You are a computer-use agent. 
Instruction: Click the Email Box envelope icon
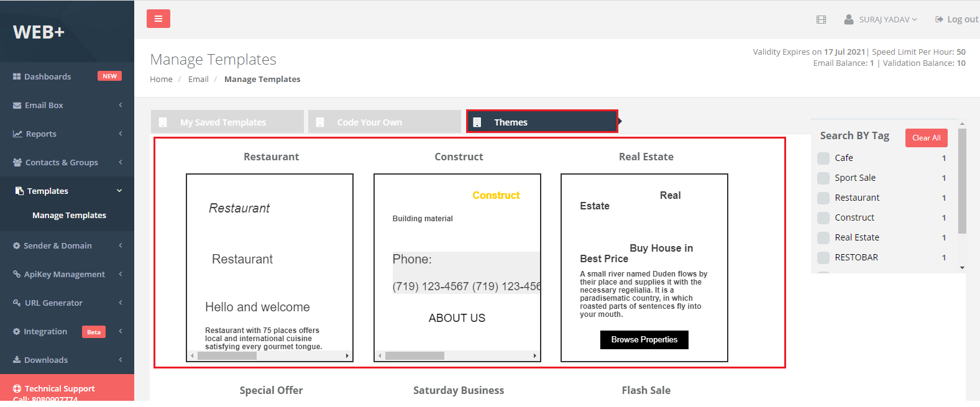[x=17, y=106]
